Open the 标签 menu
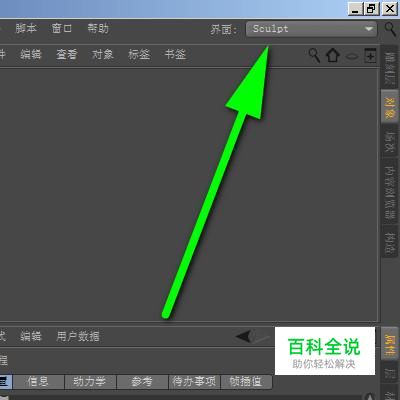The height and width of the screenshot is (400, 400). (x=139, y=54)
